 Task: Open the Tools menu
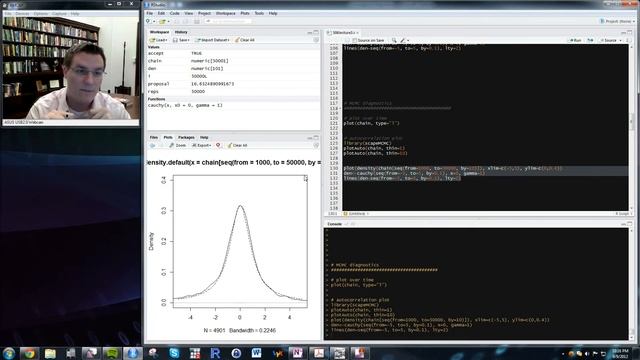tap(259, 13)
